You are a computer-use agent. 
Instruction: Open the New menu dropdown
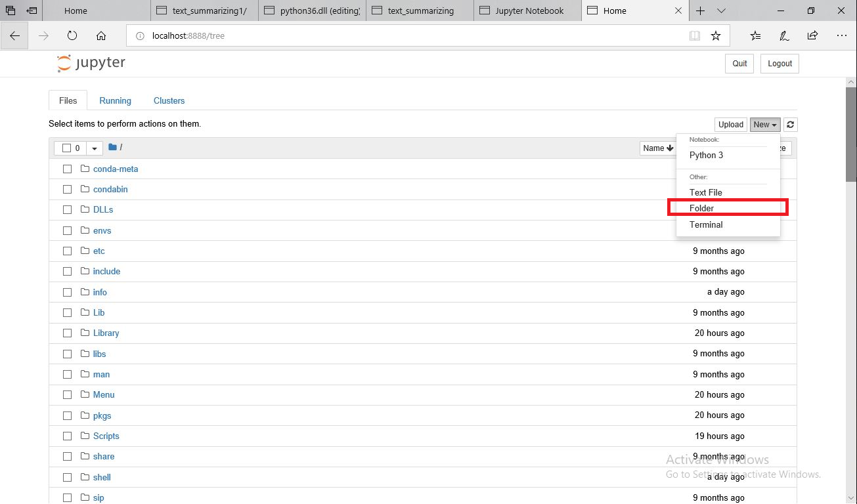[x=764, y=124]
